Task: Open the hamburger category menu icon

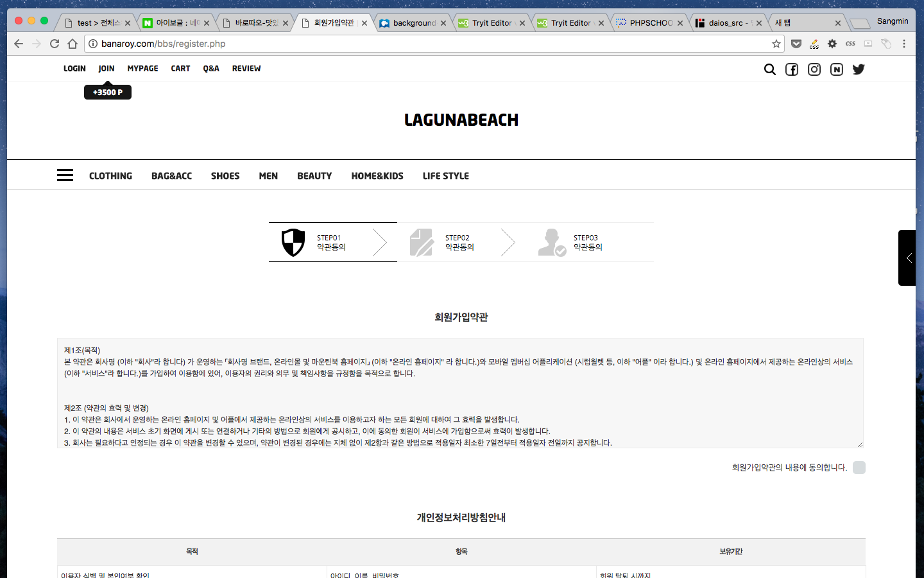Action: coord(65,175)
